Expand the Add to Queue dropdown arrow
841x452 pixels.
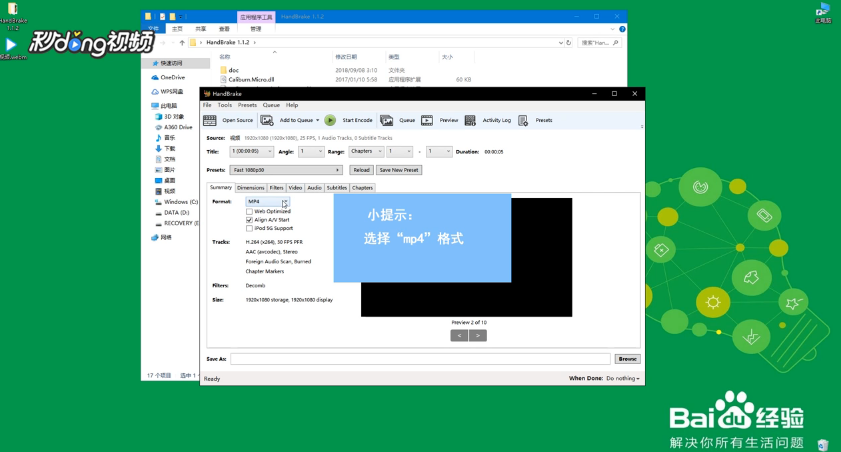pos(318,121)
